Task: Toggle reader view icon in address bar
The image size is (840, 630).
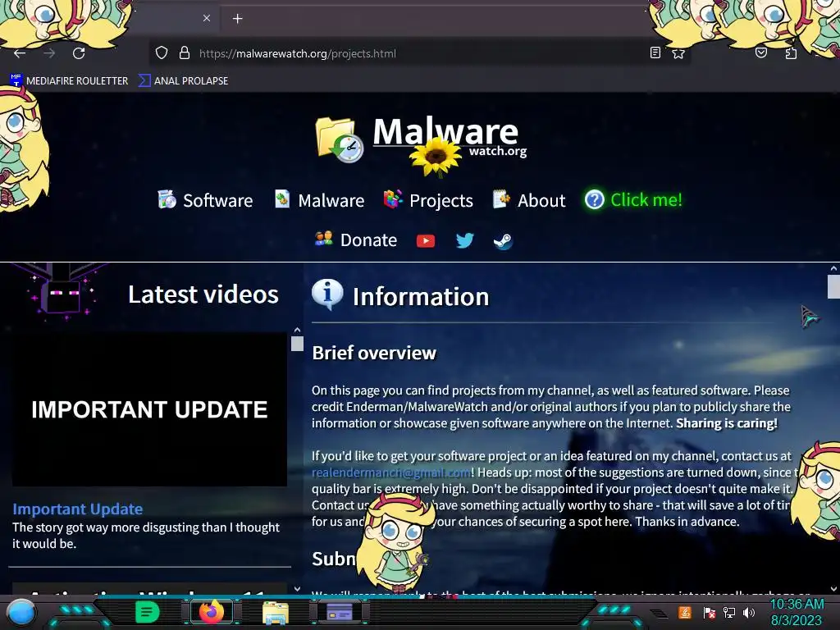Action: tap(655, 52)
